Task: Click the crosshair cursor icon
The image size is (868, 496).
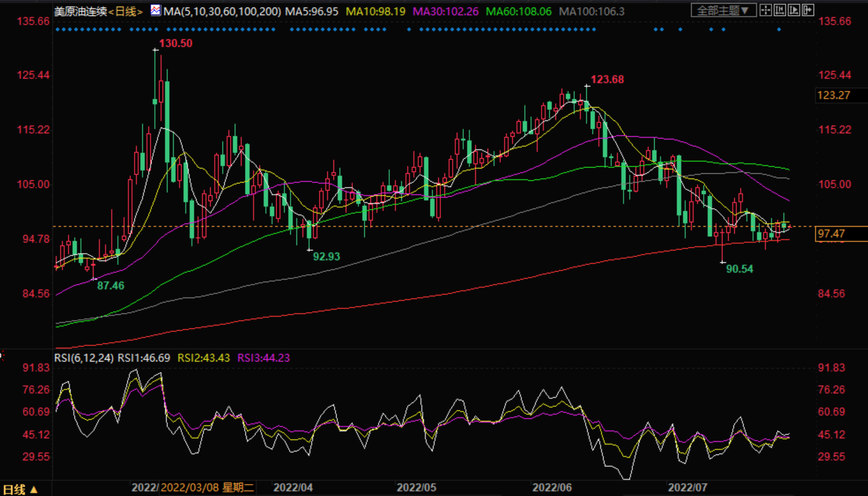Action: (765, 11)
